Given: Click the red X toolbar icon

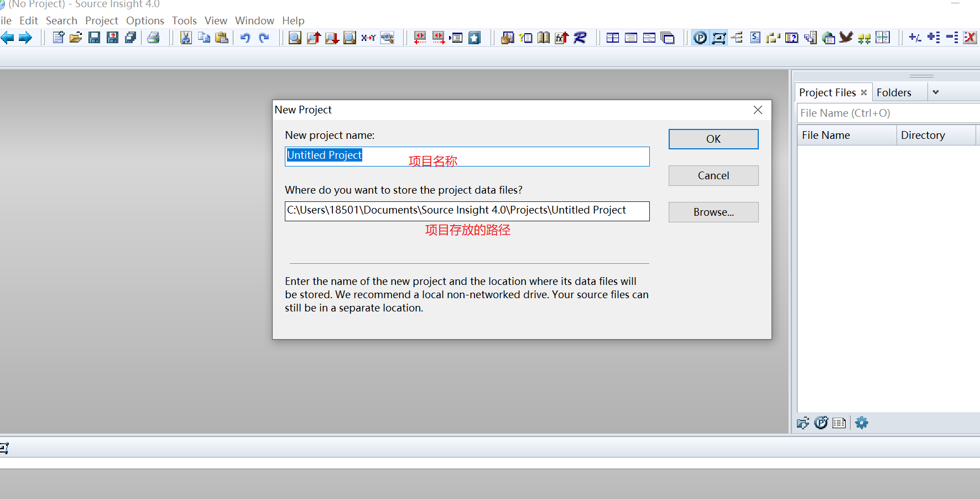Looking at the screenshot, I should (x=969, y=38).
